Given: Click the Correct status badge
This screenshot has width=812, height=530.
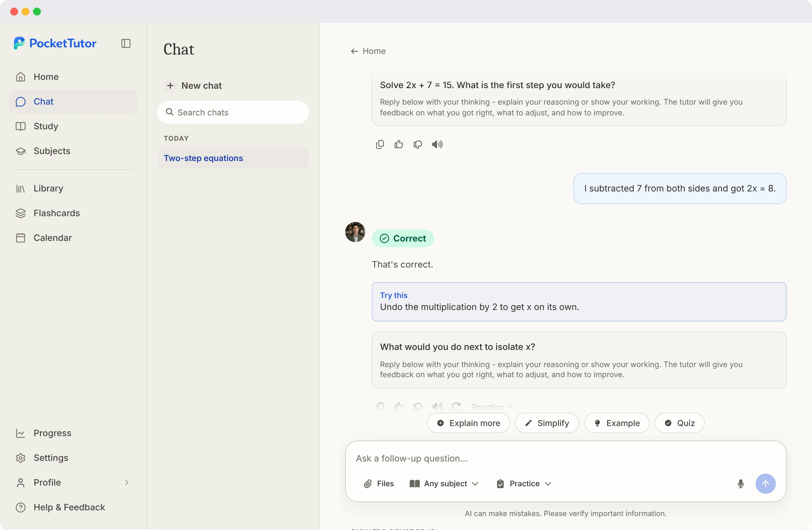Looking at the screenshot, I should 403,238.
